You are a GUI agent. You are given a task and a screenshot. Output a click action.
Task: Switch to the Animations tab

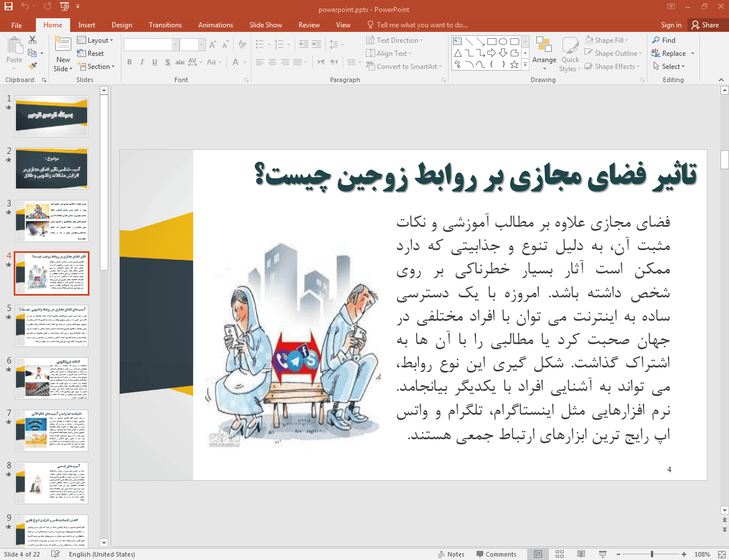point(215,25)
